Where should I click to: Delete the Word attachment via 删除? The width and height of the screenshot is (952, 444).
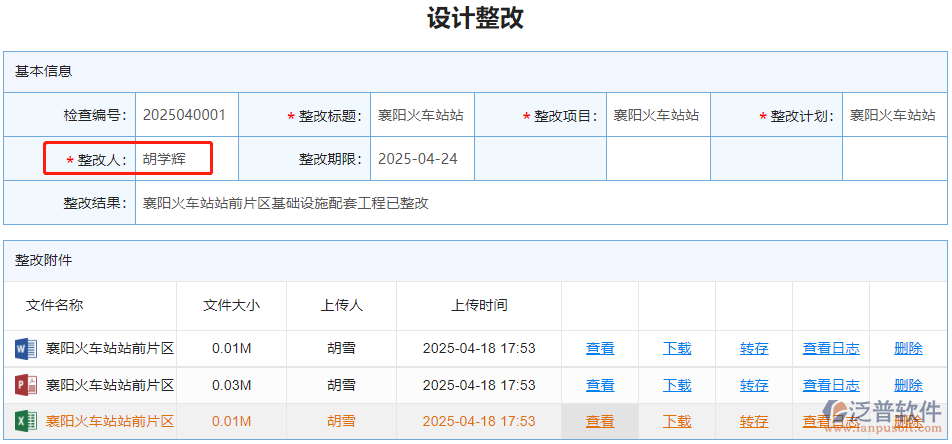[x=908, y=349]
